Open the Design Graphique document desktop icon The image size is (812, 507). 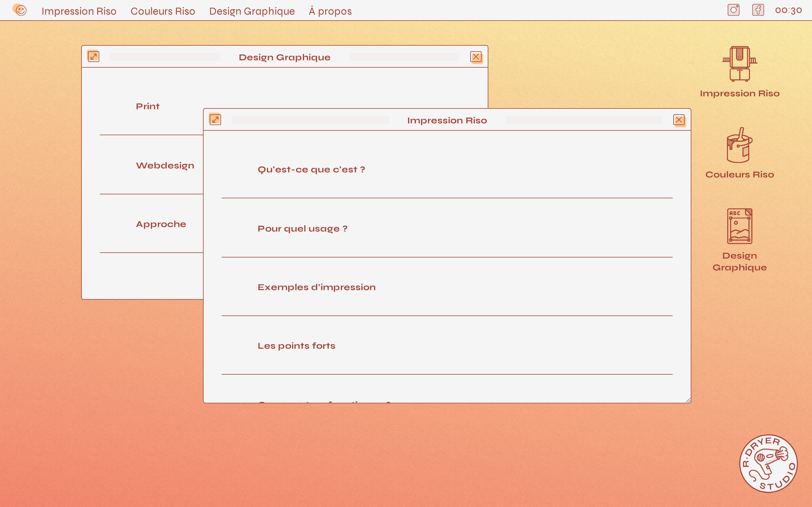tap(740, 226)
